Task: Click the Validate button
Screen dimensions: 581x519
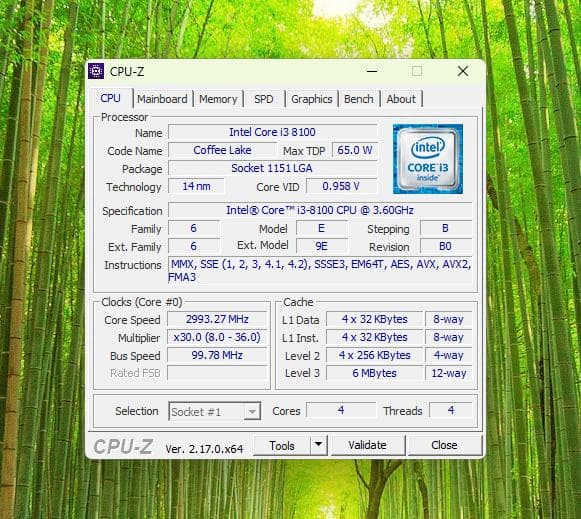Action: 367,445
